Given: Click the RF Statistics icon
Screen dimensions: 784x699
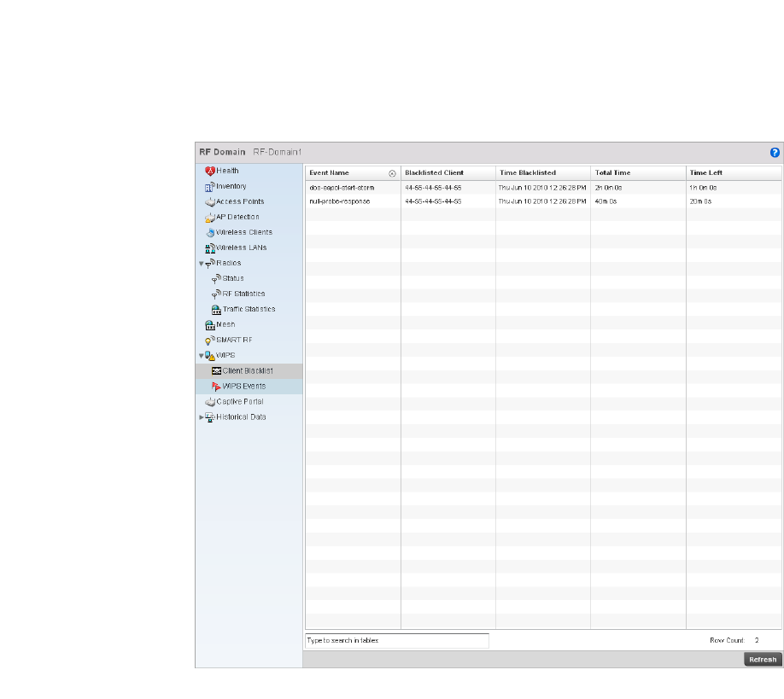Looking at the screenshot, I should point(217,294).
